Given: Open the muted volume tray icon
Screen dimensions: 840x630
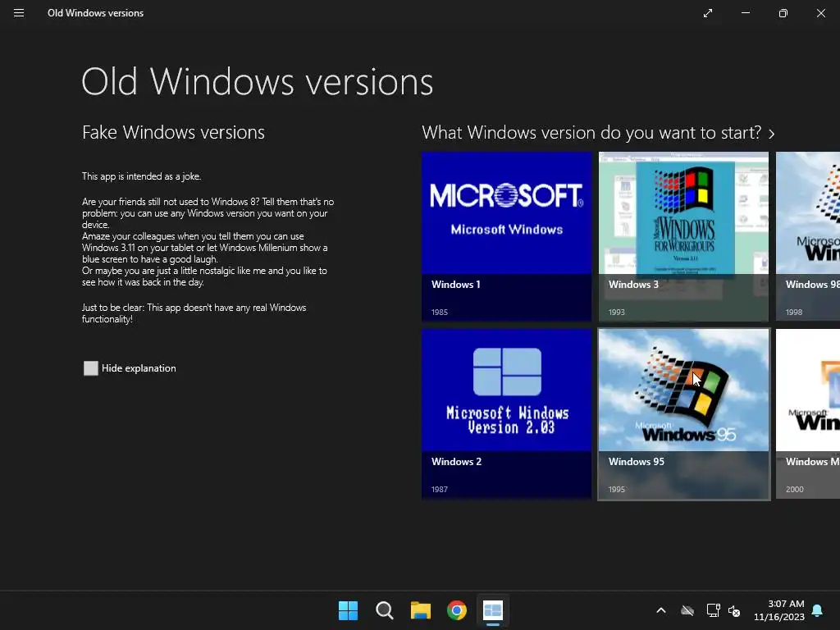Looking at the screenshot, I should pos(734,610).
